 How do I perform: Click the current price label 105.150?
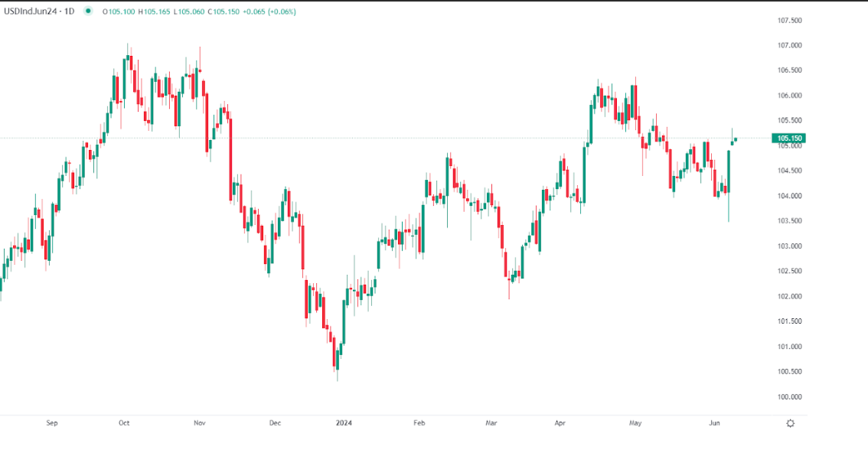tap(789, 139)
